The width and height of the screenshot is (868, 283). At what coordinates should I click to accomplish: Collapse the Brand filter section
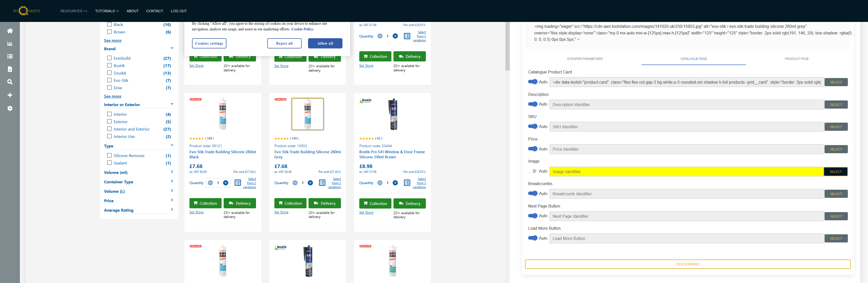(x=172, y=48)
